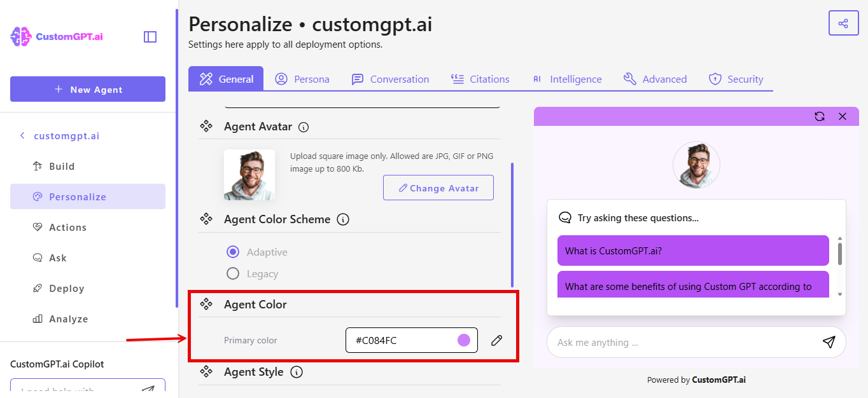The image size is (868, 398).
Task: Click the drag icon beside Agent Color Scheme
Action: pos(206,219)
